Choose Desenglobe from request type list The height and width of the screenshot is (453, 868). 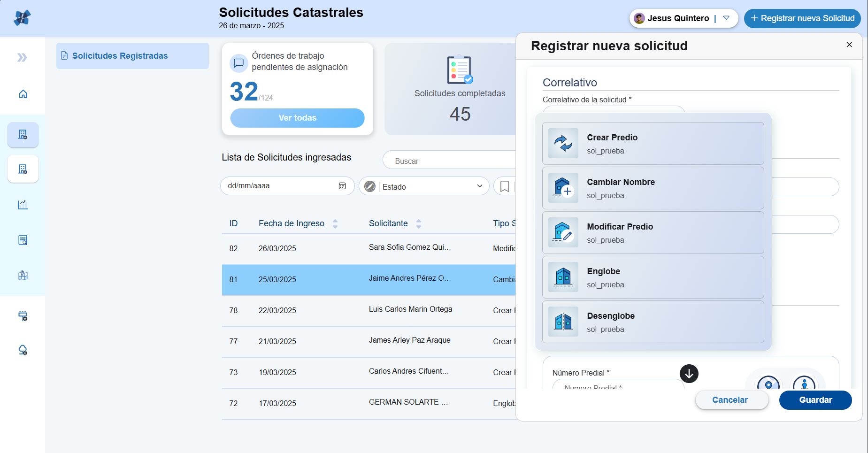[653, 322]
